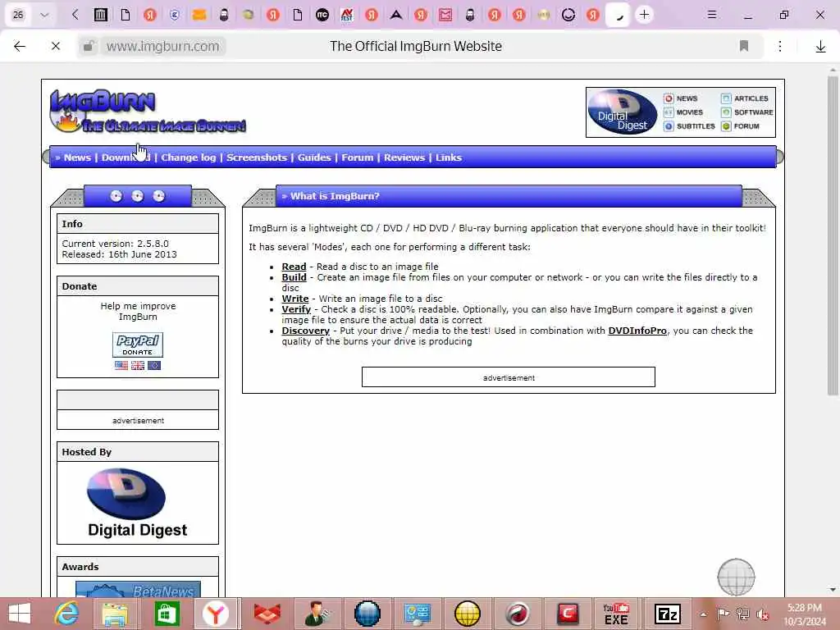
Task: Follow the Verify mode link
Action: 296,309
